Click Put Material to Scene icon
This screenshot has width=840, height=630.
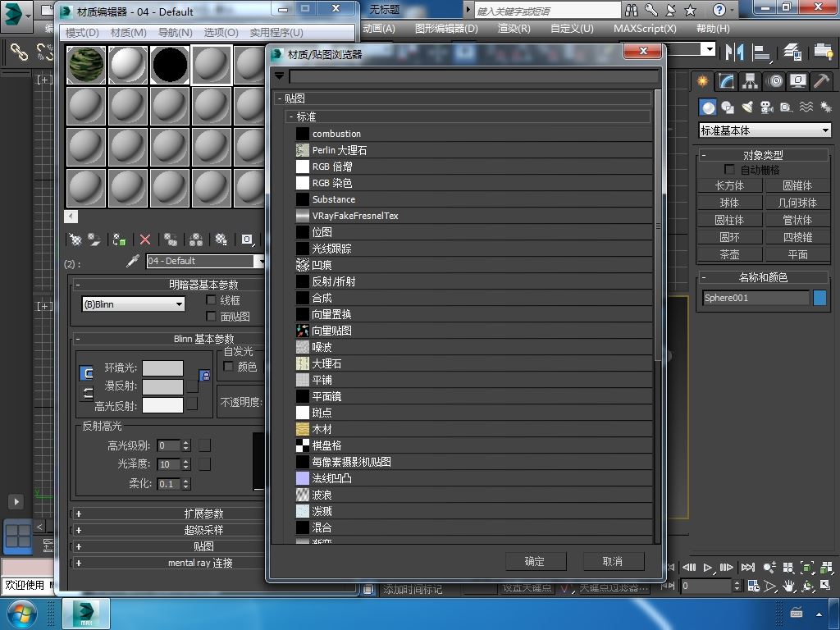click(x=95, y=240)
